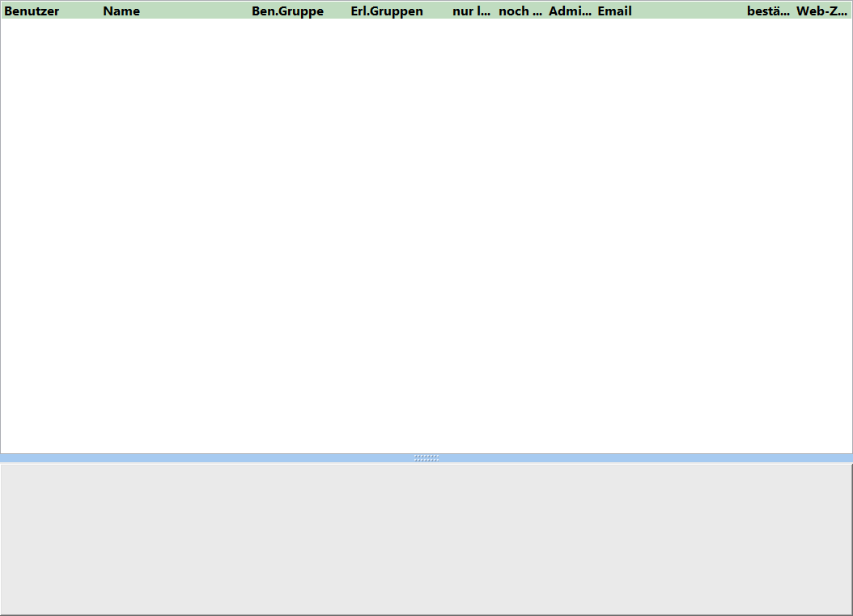Click the Email column header
Screen dimensions: 853x616
click(x=615, y=11)
